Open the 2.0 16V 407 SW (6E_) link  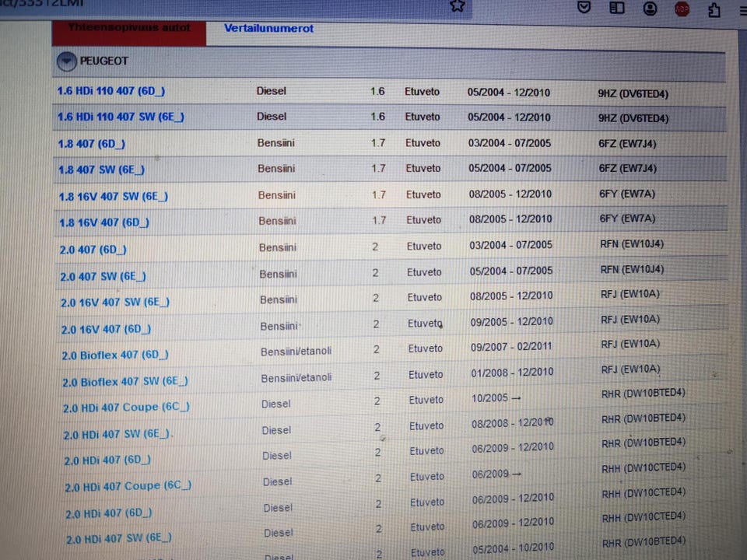(x=115, y=303)
